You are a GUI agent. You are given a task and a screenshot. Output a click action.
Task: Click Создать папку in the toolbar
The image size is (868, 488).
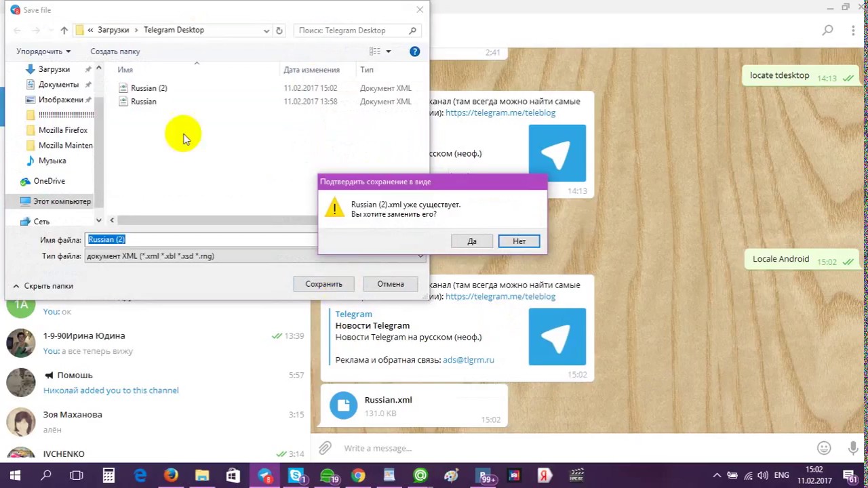tap(115, 52)
